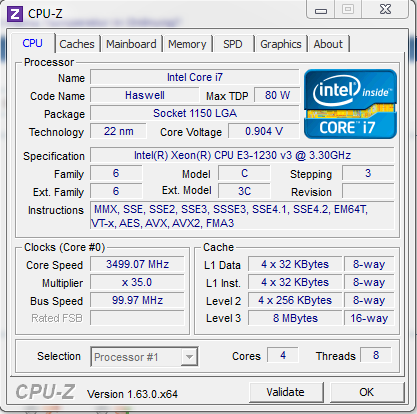Click the empty Rated FSB field

point(137,318)
